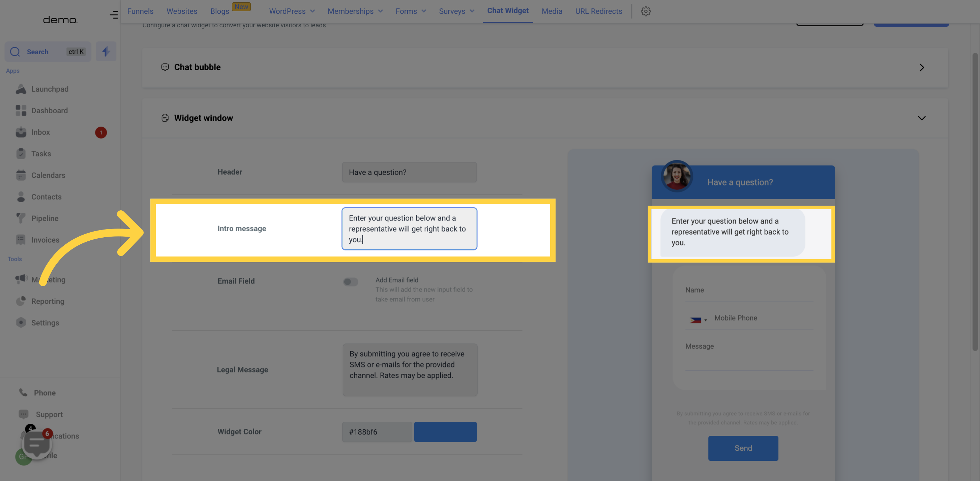Click the Funnels navigation icon
Image resolution: width=980 pixels, height=481 pixels.
coord(140,11)
